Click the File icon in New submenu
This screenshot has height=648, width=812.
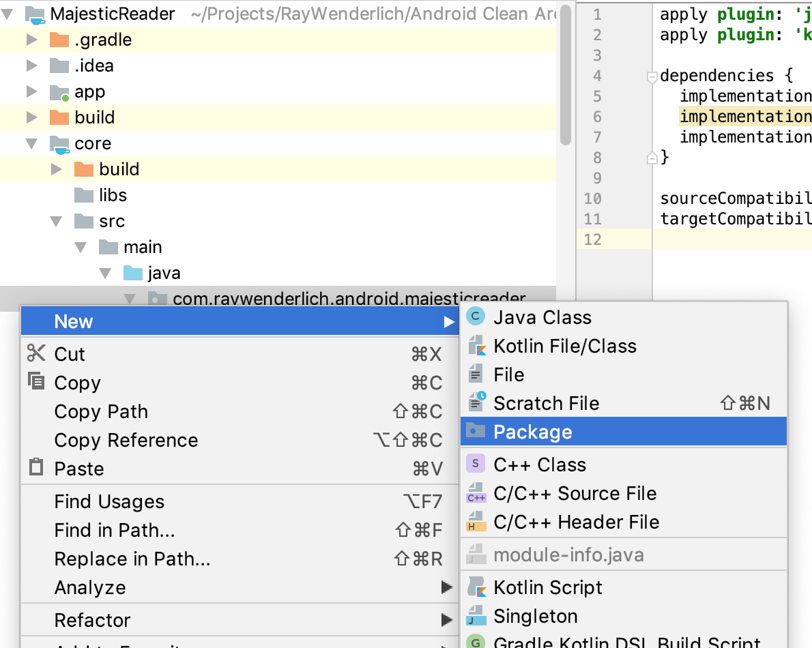coord(476,374)
